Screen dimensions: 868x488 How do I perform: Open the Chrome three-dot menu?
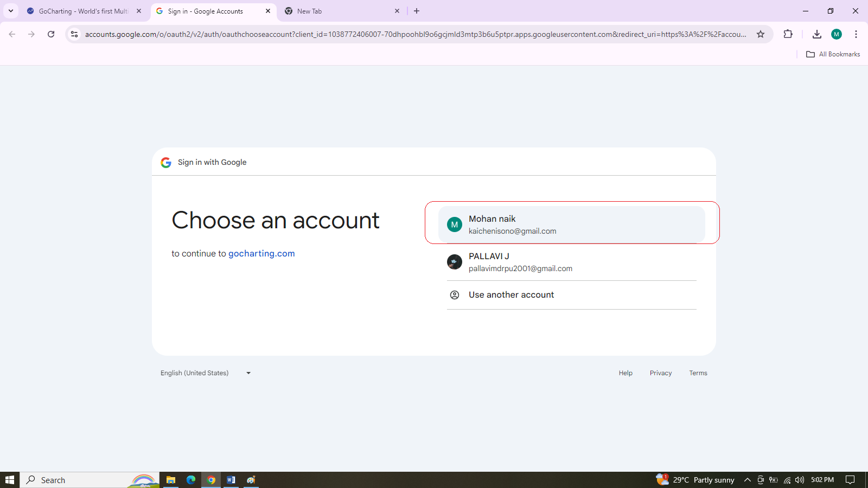[x=856, y=34]
